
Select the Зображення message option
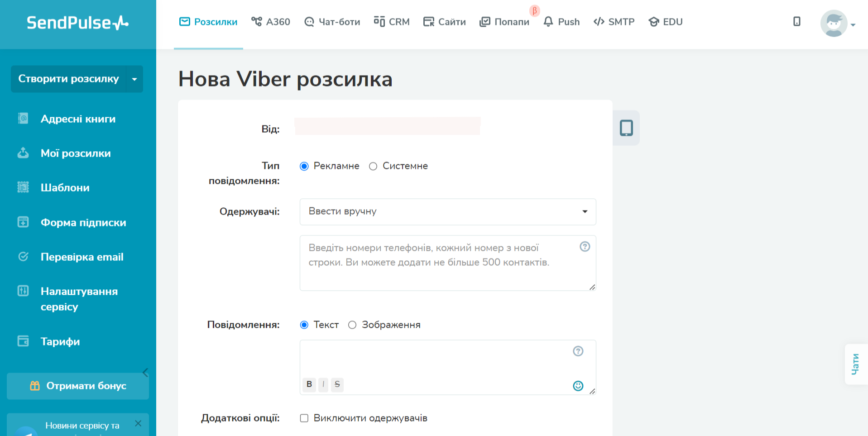352,325
